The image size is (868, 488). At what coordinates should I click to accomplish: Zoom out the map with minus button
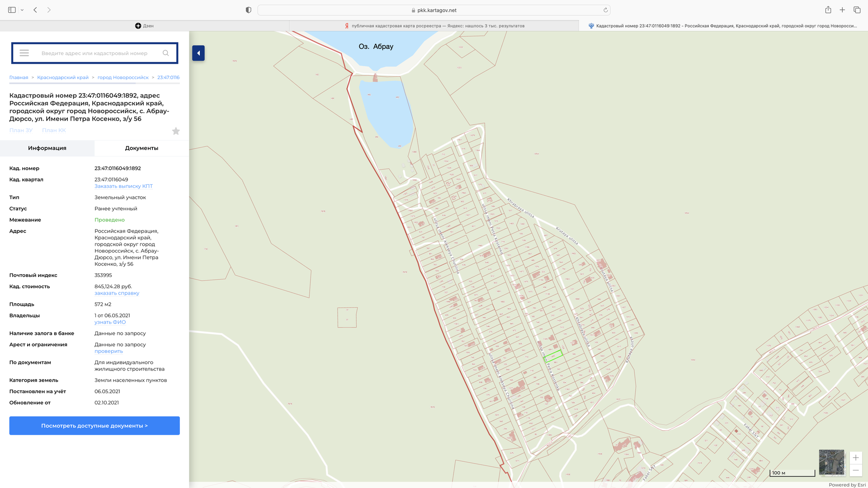tap(856, 470)
